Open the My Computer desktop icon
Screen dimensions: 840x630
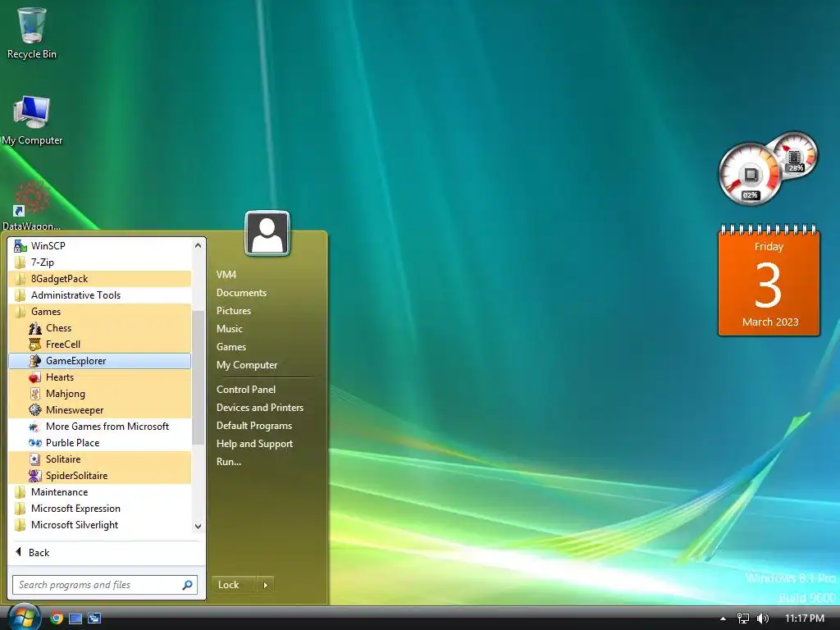32,121
